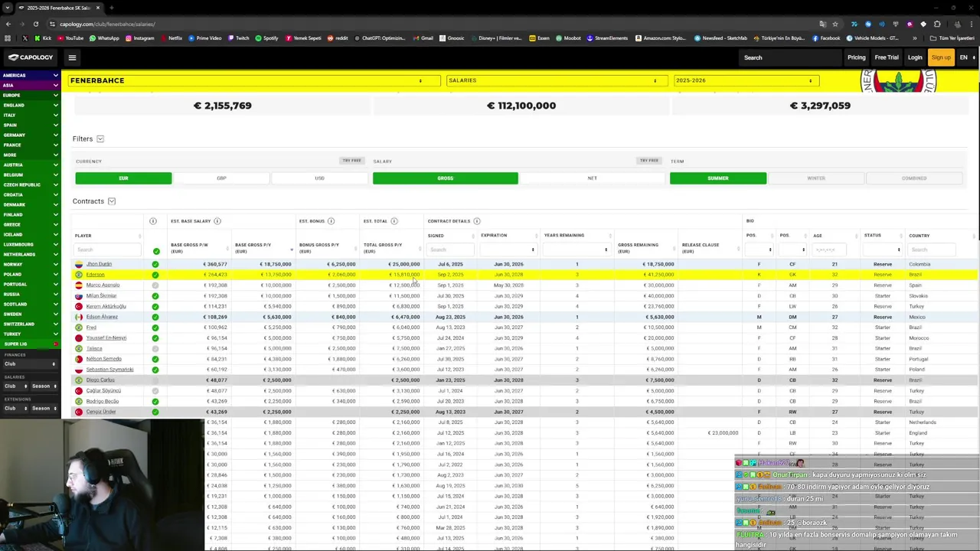980x551 pixels.
Task: Focus the site Search field
Action: pos(789,57)
